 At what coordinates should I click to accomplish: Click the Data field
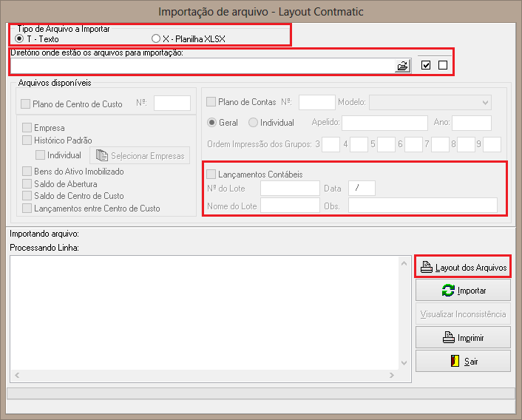pyautogui.click(x=362, y=189)
